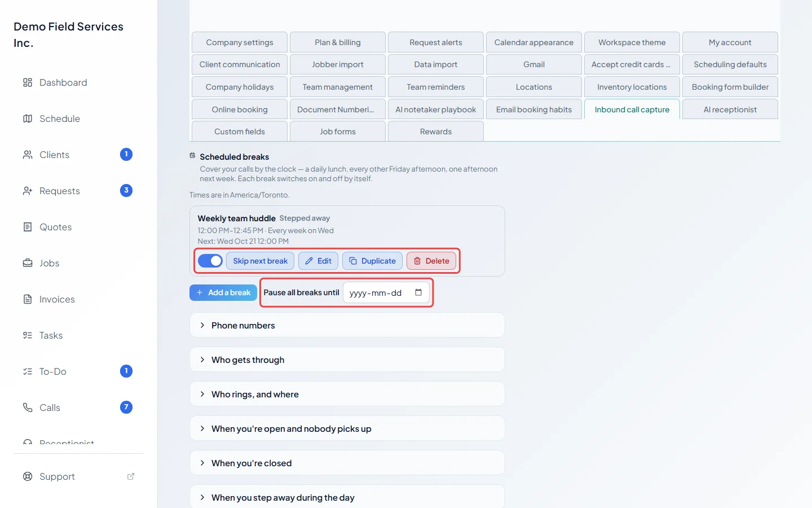812x508 pixels.
Task: Edit the Weekly team huddle break
Action: (x=319, y=261)
